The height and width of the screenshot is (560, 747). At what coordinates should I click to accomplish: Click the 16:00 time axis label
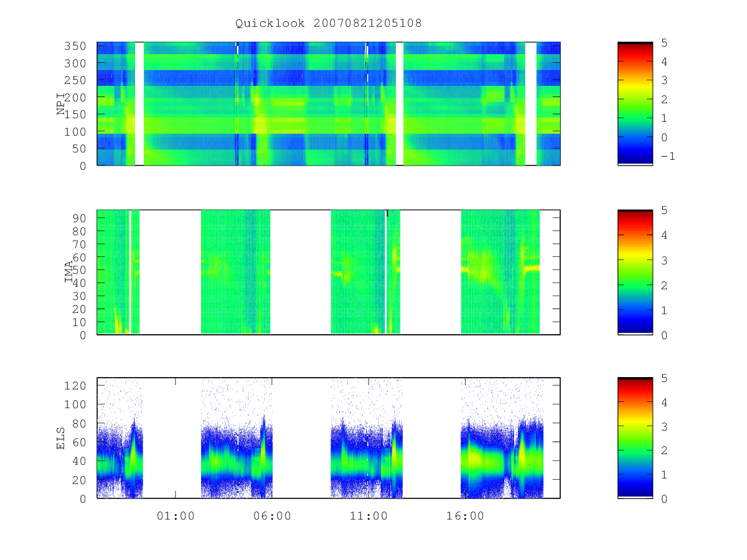465,516
